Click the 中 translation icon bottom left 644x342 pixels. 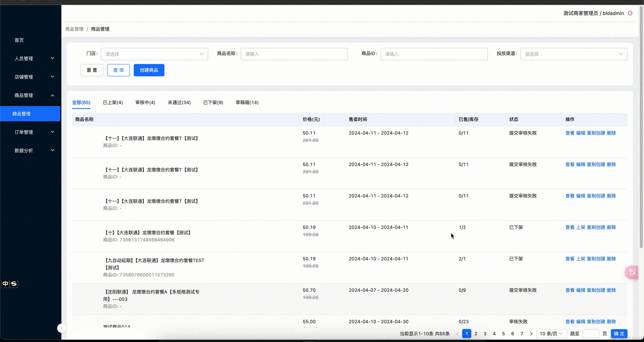click(x=5, y=284)
